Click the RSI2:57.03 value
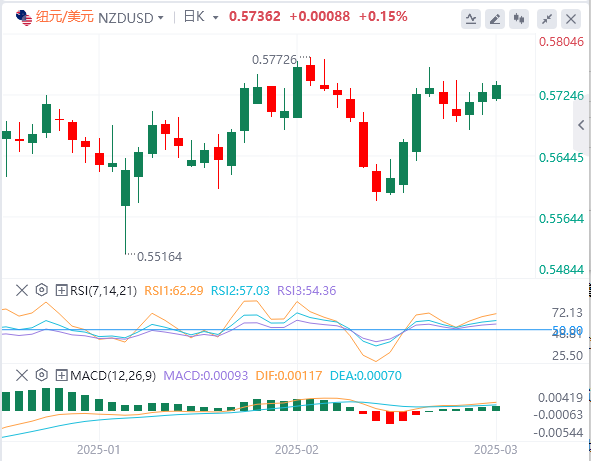Viewport: 591px width, 461px height. pos(240,291)
